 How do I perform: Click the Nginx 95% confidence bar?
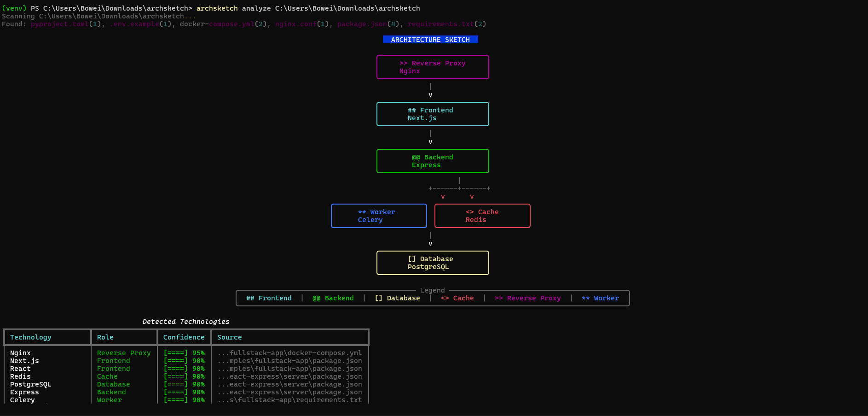pyautogui.click(x=184, y=353)
